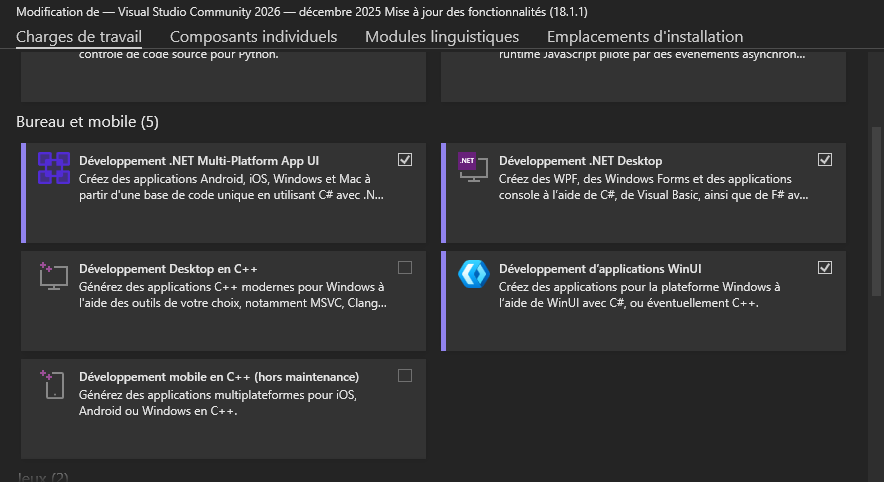Click the .NET Multi-Platform App UI icon
Image resolution: width=884 pixels, height=482 pixels.
pos(54,168)
